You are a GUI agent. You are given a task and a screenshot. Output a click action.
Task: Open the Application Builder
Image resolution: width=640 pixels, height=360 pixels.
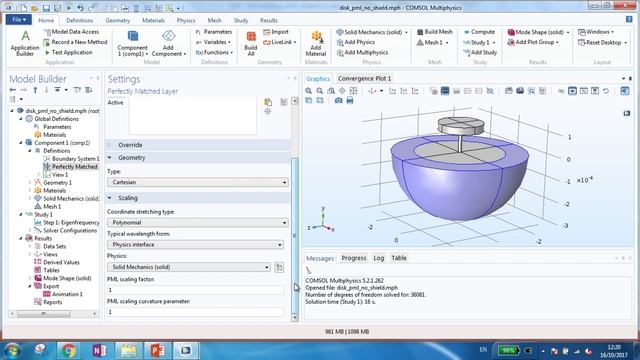tap(25, 42)
